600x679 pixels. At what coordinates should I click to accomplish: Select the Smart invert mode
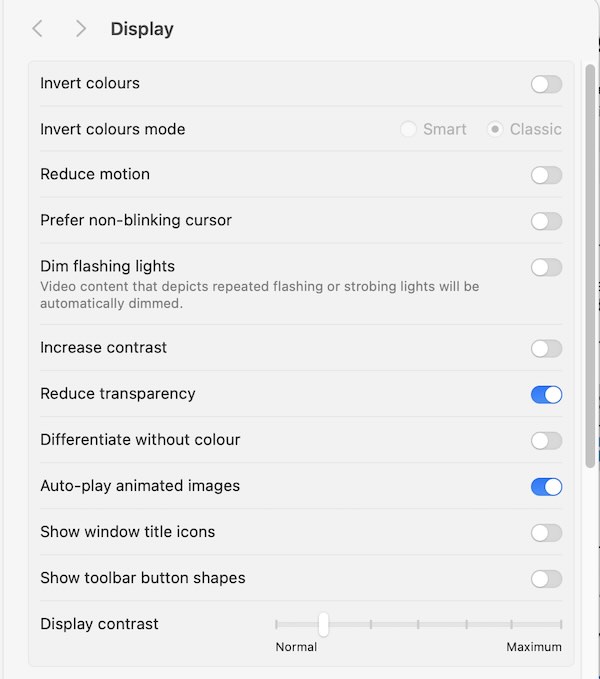pyautogui.click(x=408, y=130)
